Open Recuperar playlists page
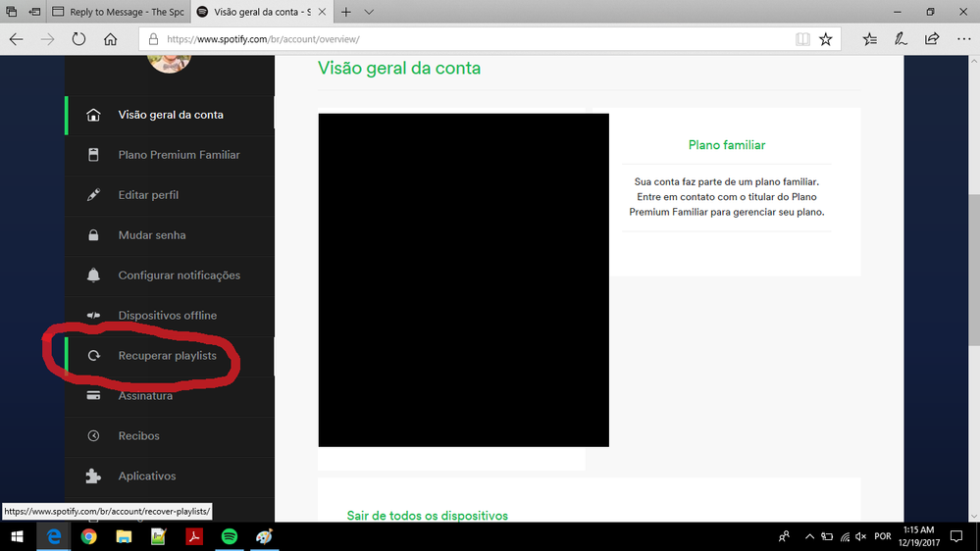Screen dimensions: 980x551 coord(170,356)
